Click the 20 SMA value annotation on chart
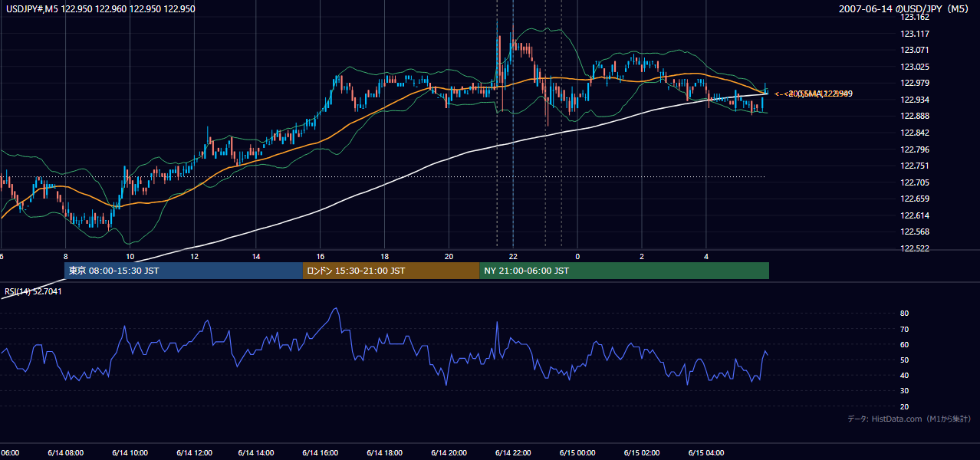 [814, 94]
